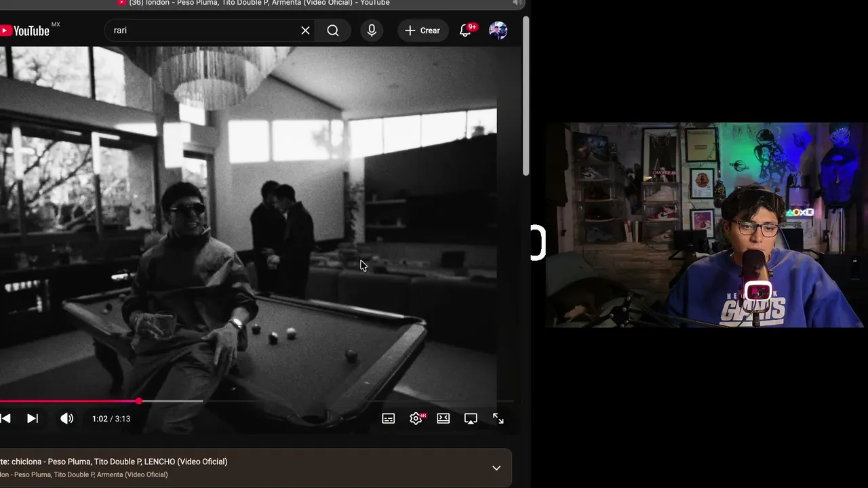Open the notifications bell
Screen dimensions: 868x488
pyautogui.click(x=465, y=30)
